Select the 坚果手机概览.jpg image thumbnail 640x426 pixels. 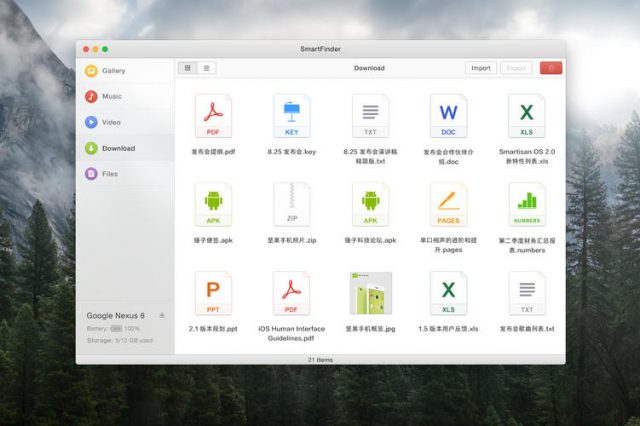pos(370,293)
